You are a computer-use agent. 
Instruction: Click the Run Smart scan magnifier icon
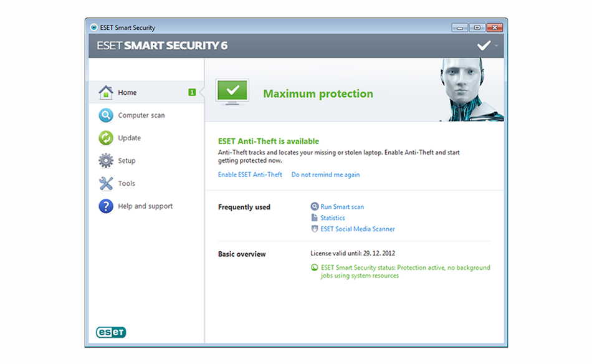tap(315, 206)
